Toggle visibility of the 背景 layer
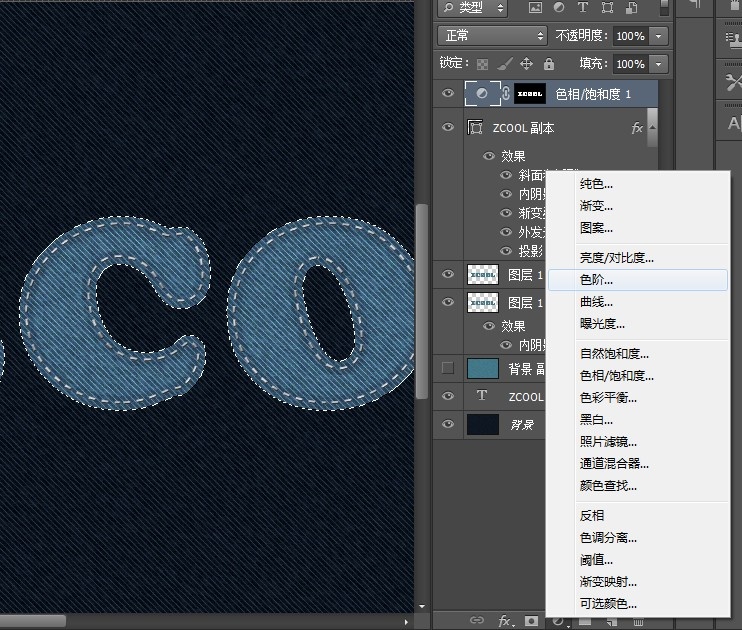 (x=448, y=424)
